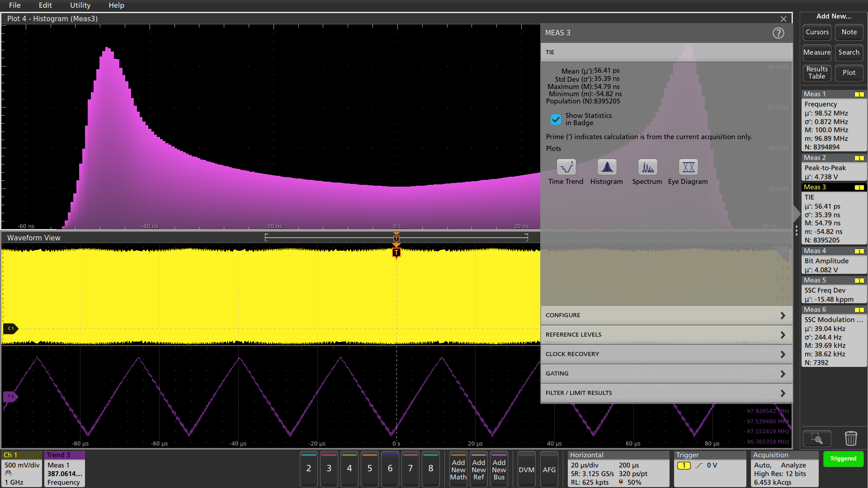The height and width of the screenshot is (488, 868).
Task: Click the Add New Math icon
Action: (458, 469)
